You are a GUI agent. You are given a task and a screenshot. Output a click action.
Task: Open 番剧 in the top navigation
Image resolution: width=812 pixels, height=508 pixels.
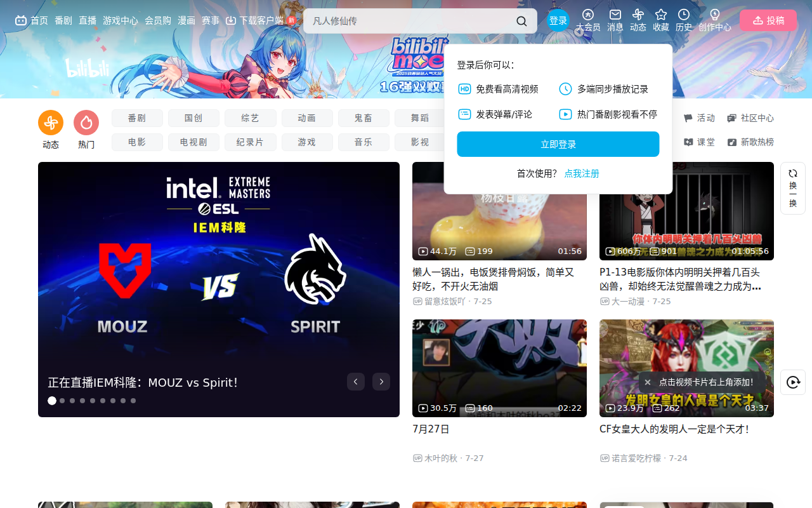point(63,20)
